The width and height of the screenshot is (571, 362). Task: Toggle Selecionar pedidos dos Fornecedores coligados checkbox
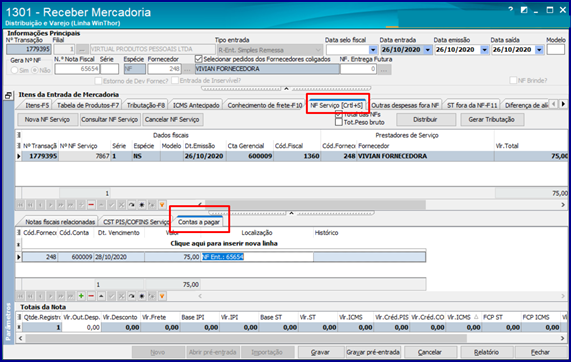(x=198, y=59)
